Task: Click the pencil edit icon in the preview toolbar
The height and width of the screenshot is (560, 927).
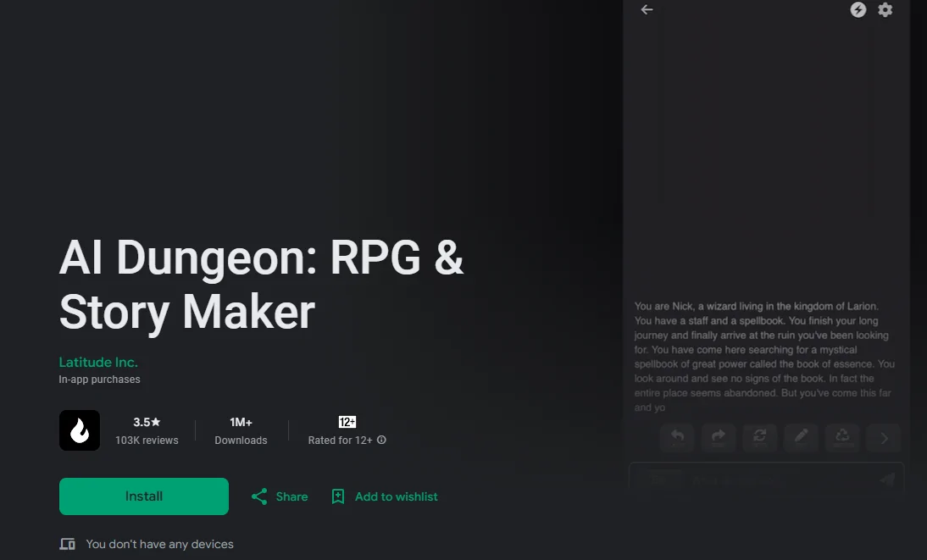Action: (x=801, y=438)
